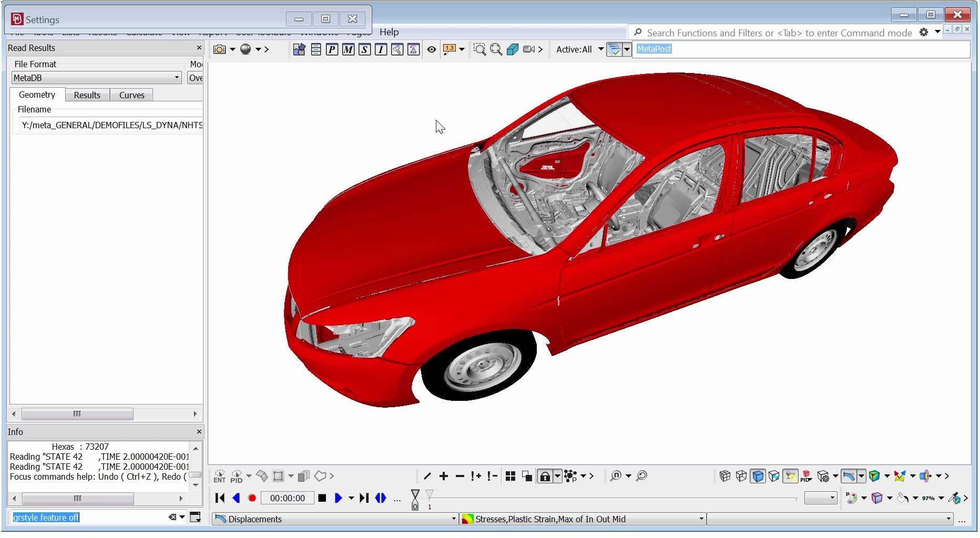Screen dimensions: 980x538
Task: Click the video camera record icon
Action: click(x=529, y=49)
